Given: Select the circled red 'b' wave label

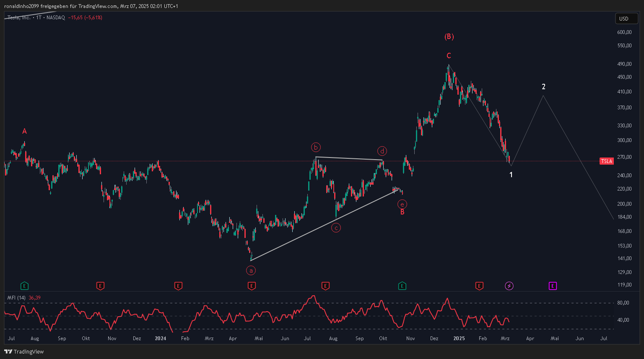Looking at the screenshot, I should coord(316,147).
